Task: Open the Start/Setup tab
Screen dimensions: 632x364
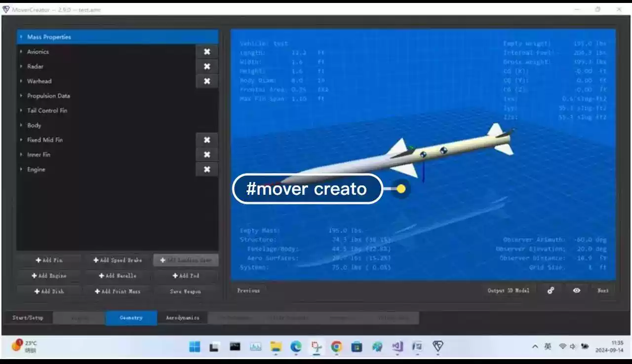Action: [x=27, y=318]
